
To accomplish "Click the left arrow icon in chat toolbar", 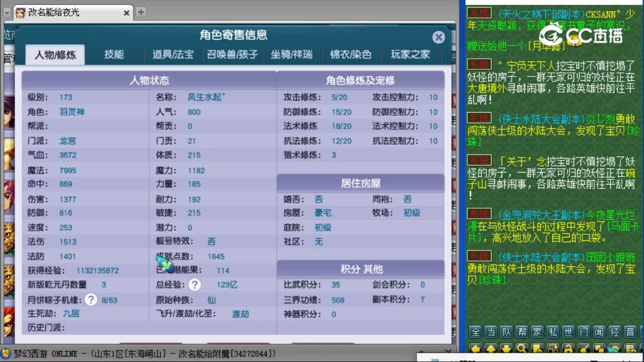I will click(x=475, y=348).
